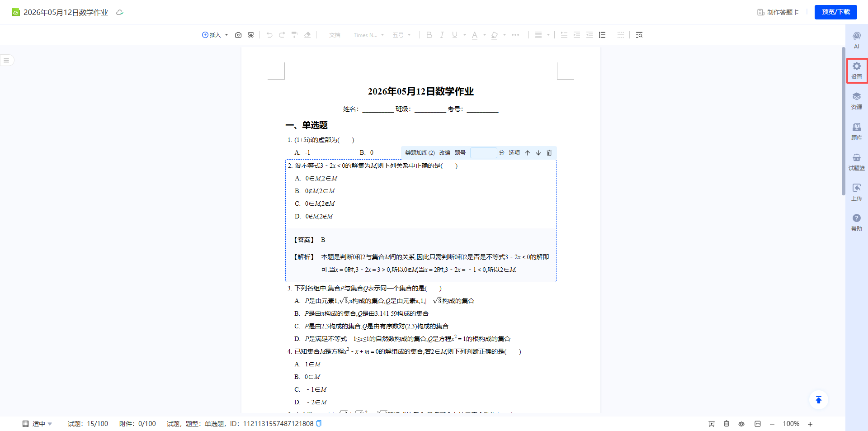Click the 预览/下载 button
This screenshot has width=868, height=431.
[x=836, y=12]
